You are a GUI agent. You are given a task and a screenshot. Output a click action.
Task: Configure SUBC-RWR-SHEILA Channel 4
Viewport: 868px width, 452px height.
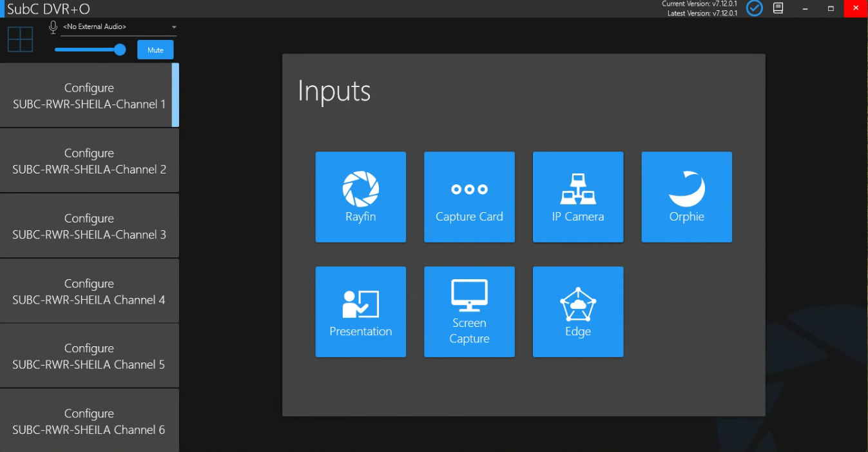click(x=89, y=291)
